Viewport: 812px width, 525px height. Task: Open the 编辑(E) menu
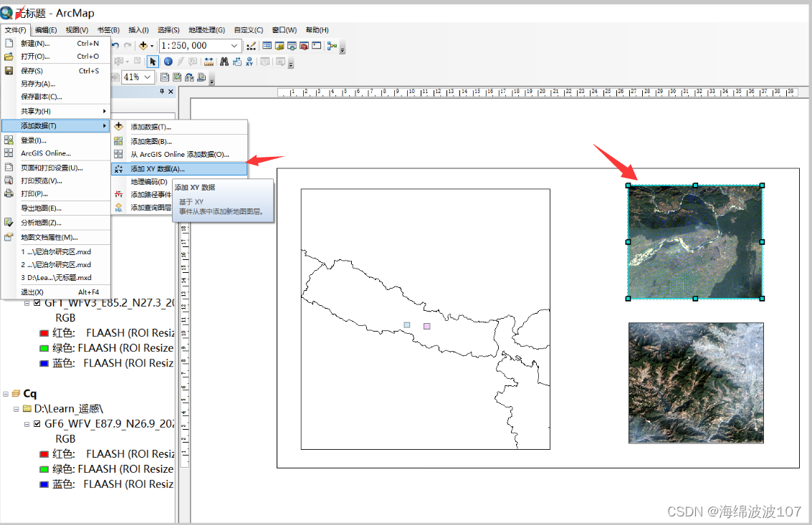pyautogui.click(x=46, y=30)
